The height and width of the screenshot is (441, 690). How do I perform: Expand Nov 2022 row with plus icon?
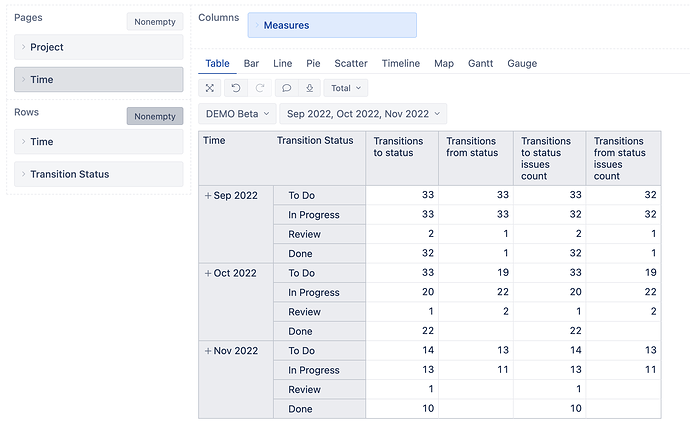[208, 351]
